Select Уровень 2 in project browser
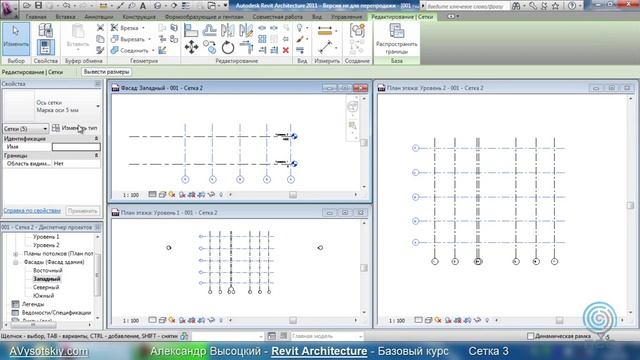The height and width of the screenshot is (360, 640). (46, 245)
